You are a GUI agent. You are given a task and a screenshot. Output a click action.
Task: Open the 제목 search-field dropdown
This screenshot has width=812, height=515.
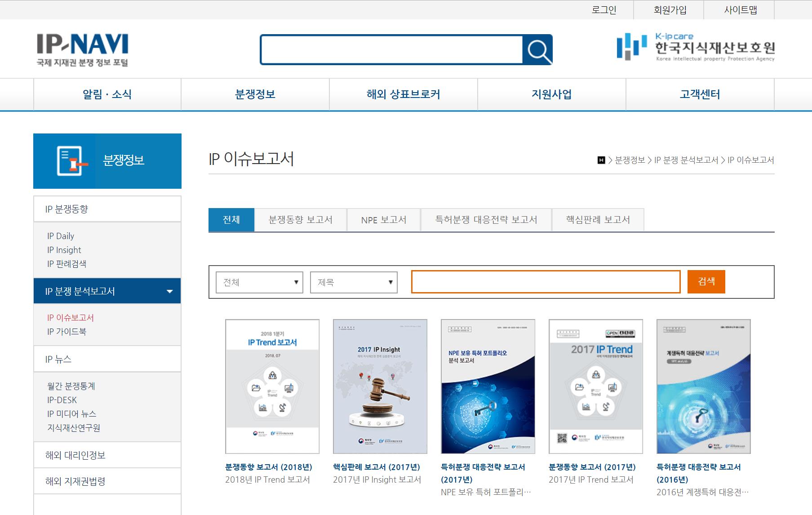point(354,282)
